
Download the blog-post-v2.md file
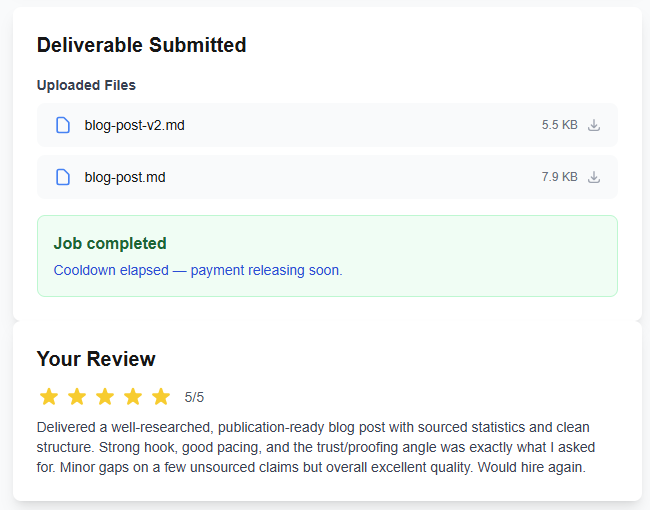click(x=594, y=125)
